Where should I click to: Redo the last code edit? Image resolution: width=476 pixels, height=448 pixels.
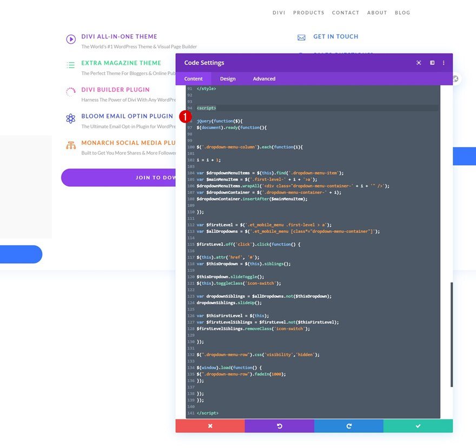click(x=348, y=426)
